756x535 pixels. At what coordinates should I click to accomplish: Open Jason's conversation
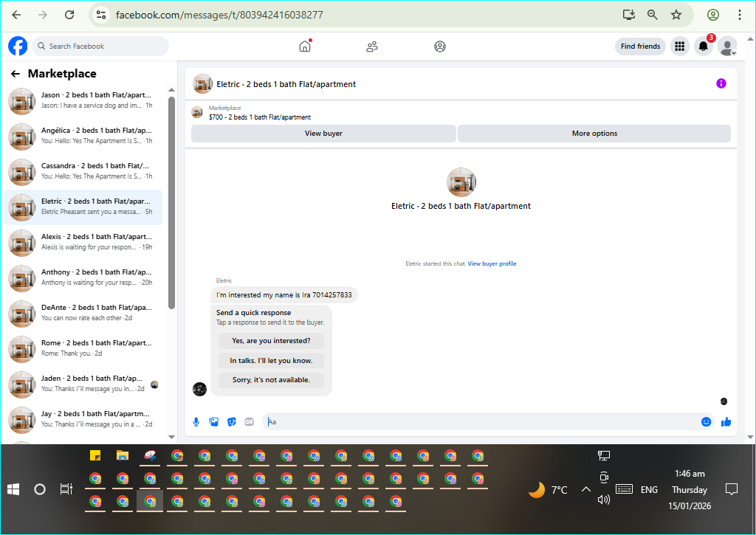(83, 101)
